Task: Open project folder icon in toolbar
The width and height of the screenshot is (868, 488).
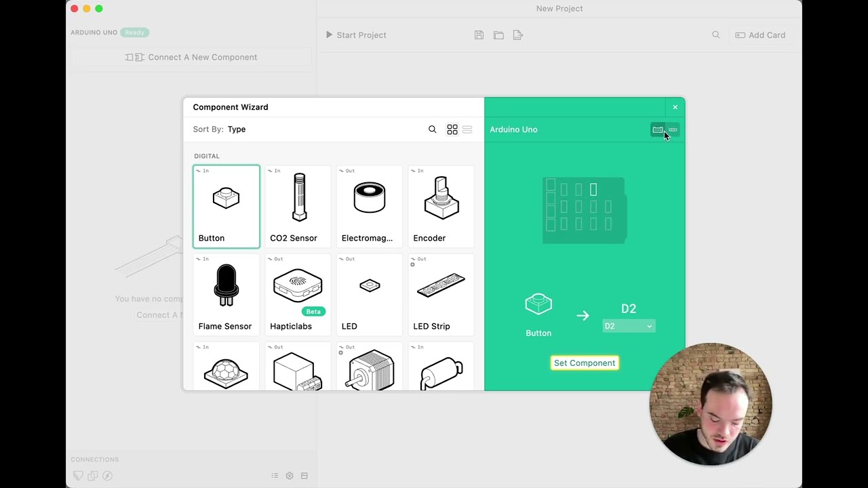Action: point(498,35)
